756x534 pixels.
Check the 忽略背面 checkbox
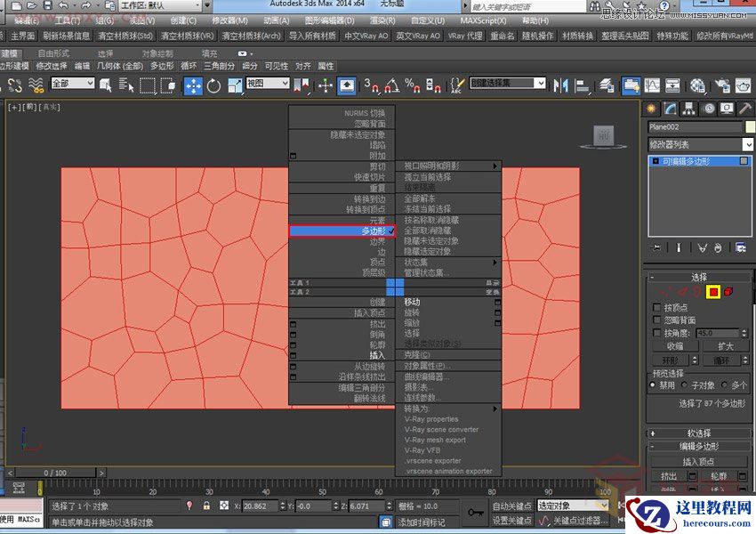(656, 319)
